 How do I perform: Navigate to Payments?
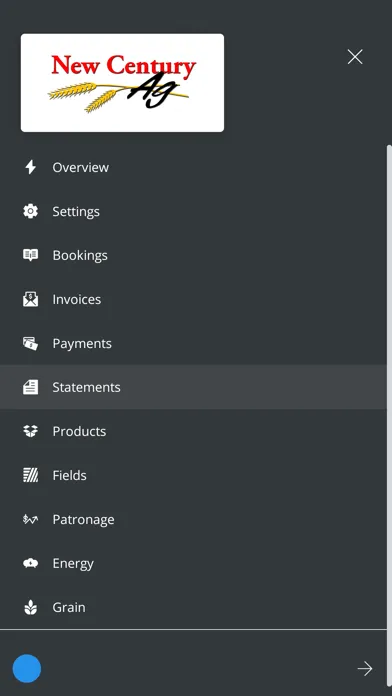(193, 343)
